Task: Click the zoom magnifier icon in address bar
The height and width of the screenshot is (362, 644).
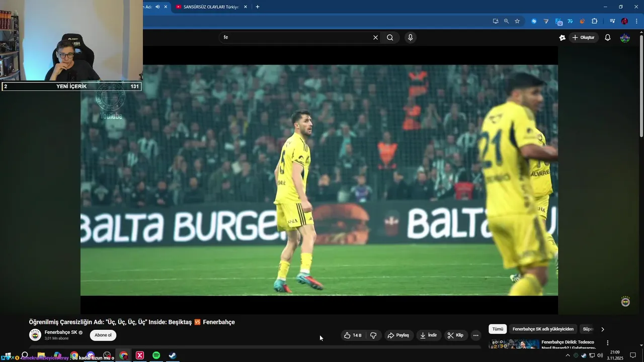Action: 506,21
